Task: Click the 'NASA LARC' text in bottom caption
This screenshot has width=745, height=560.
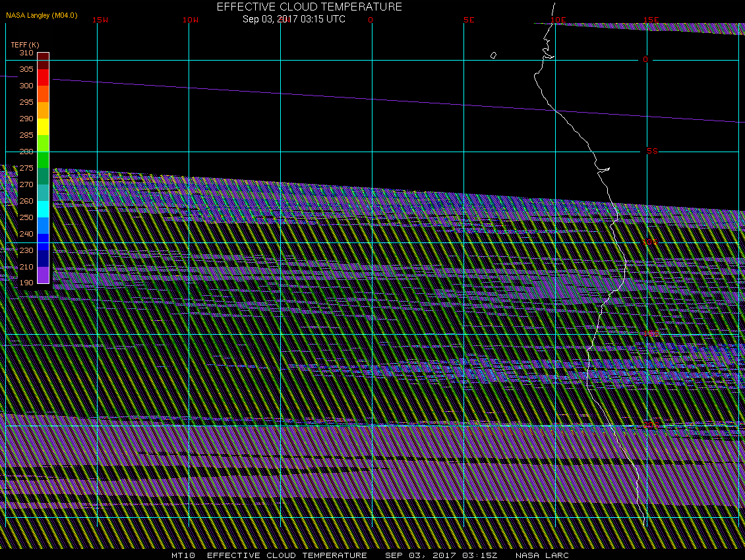Action: [x=542, y=555]
